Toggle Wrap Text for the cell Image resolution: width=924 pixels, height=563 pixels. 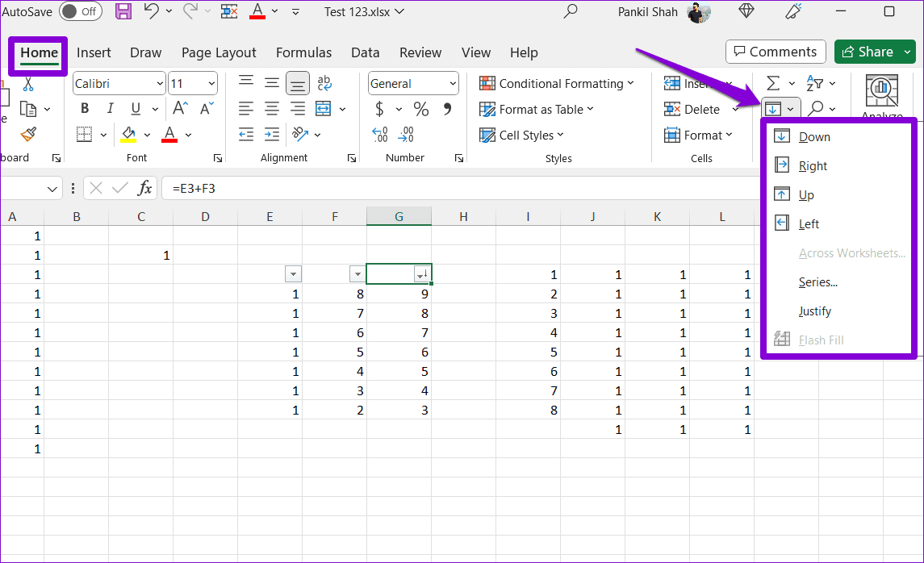click(324, 82)
